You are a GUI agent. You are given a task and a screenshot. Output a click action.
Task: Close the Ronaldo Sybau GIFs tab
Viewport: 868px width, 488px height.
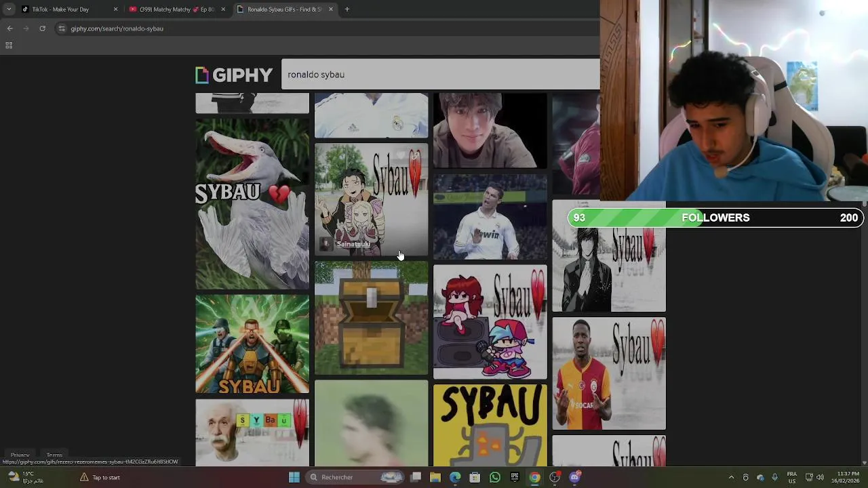(331, 9)
